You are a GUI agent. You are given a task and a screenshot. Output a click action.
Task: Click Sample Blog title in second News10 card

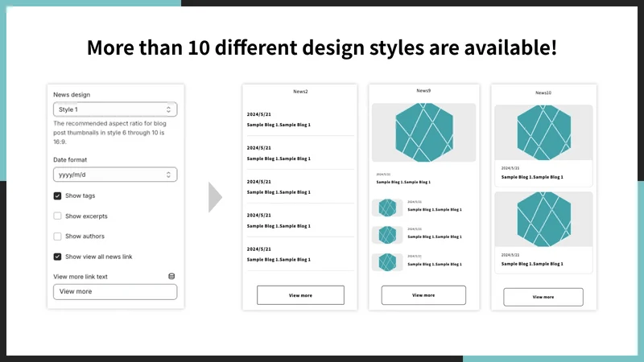point(532,264)
